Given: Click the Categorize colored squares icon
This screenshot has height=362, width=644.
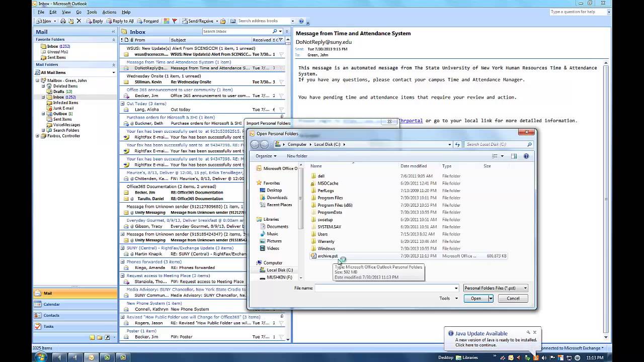Looking at the screenshot, I should [168, 21].
